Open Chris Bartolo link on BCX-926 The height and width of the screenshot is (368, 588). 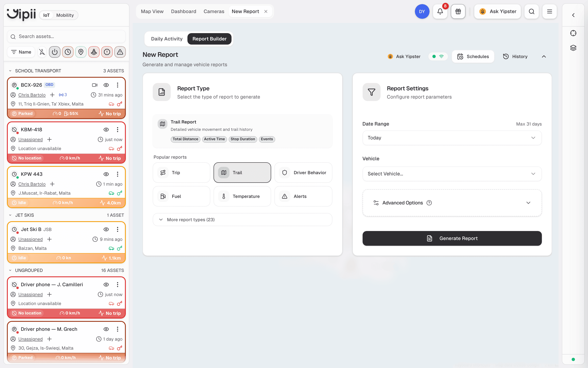[32, 95]
